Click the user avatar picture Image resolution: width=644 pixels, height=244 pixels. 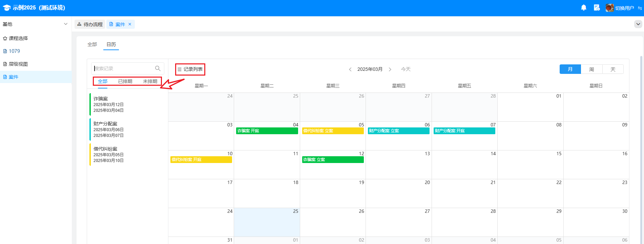pos(609,7)
